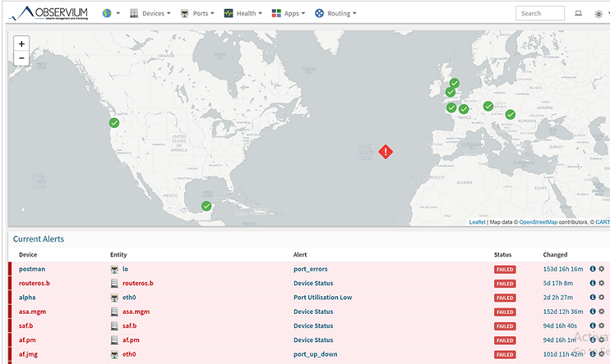Viewport: 610px width, 364px height.
Task: Expand the Devices menu
Action: [x=151, y=13]
